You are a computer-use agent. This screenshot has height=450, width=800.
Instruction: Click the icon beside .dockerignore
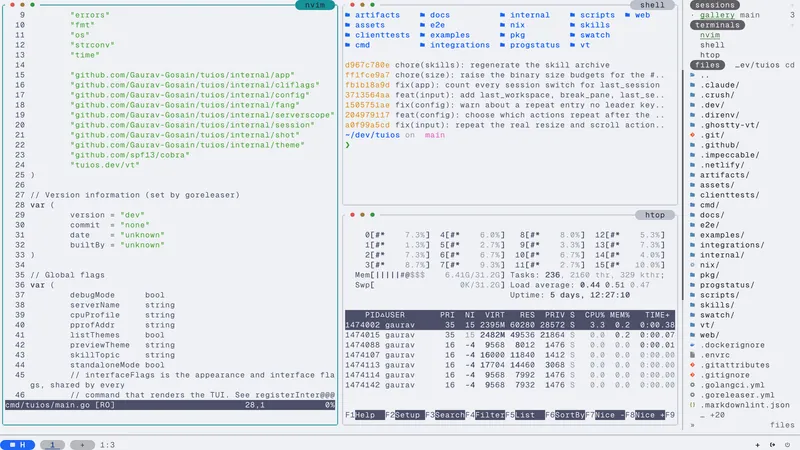coord(692,345)
